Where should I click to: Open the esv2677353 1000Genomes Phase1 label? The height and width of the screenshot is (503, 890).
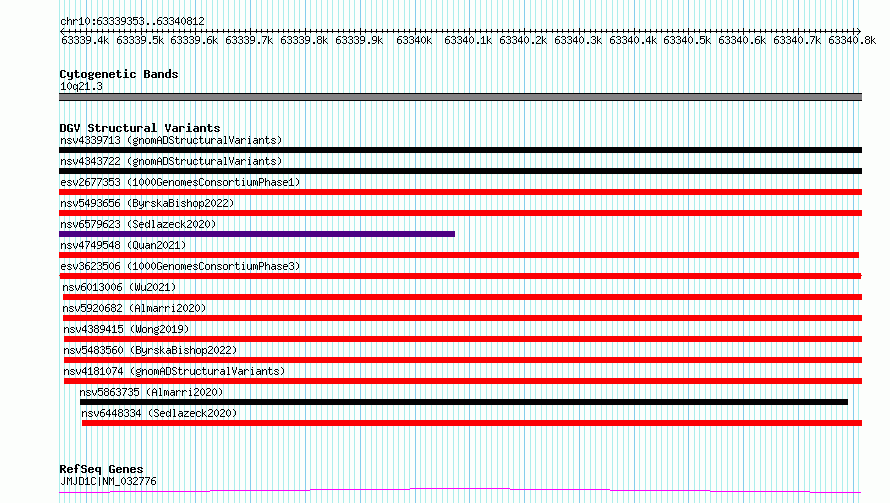click(180, 182)
